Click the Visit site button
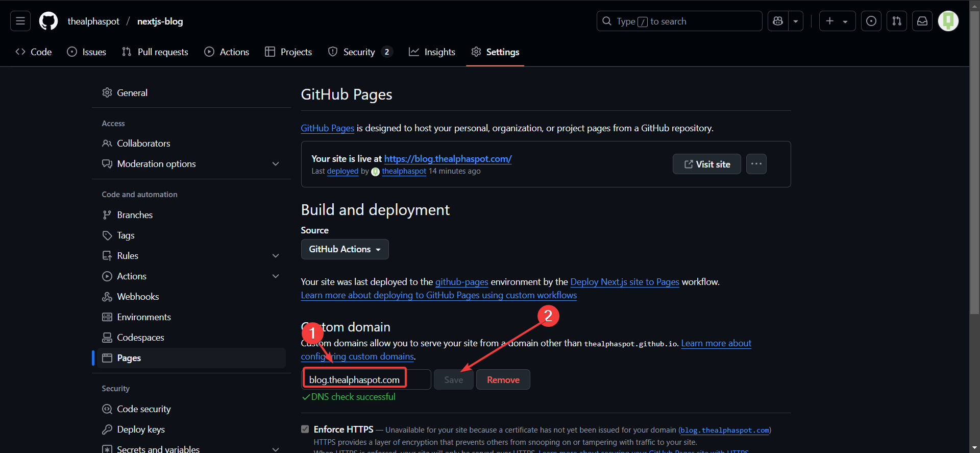Image resolution: width=980 pixels, height=453 pixels. tap(706, 164)
